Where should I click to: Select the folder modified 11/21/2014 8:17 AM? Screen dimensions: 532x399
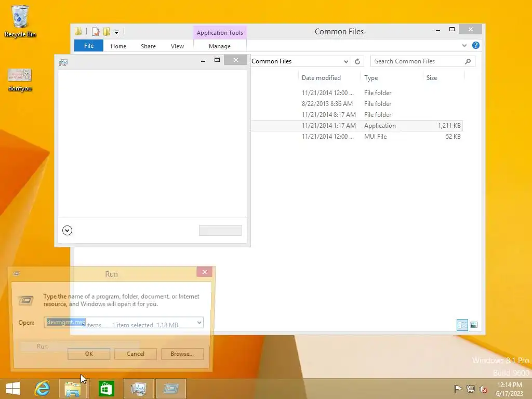tap(356, 115)
